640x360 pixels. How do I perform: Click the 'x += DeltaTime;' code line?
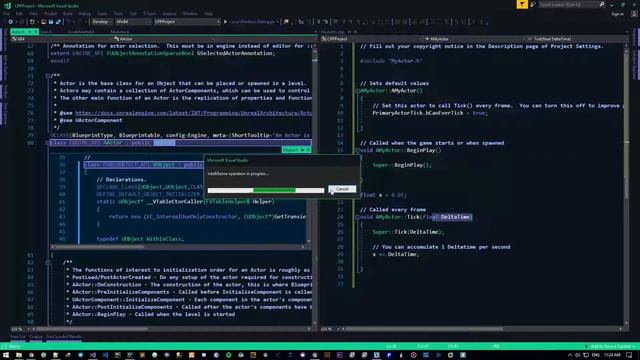(396, 254)
